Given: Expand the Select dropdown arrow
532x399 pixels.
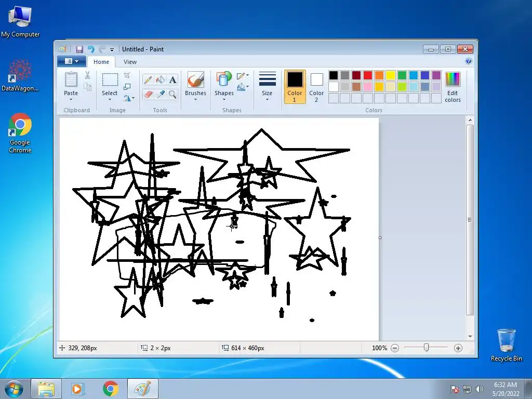Looking at the screenshot, I should click(110, 99).
